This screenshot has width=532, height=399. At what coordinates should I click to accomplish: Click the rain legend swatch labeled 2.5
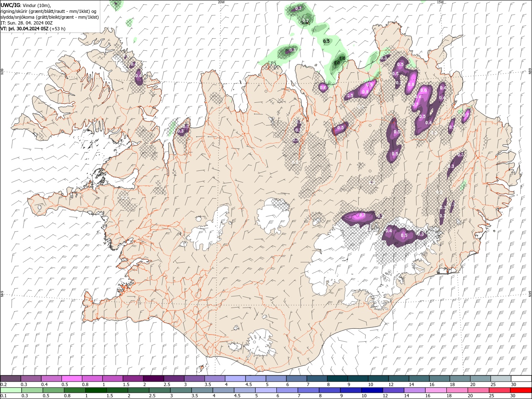tap(160, 390)
